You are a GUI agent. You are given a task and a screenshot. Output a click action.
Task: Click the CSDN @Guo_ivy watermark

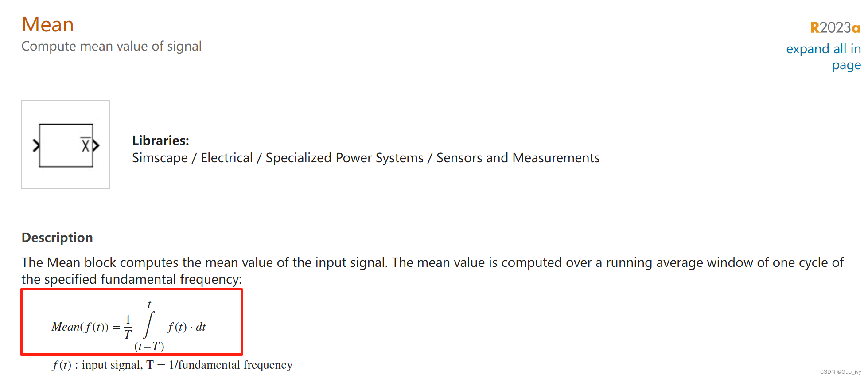pos(840,372)
